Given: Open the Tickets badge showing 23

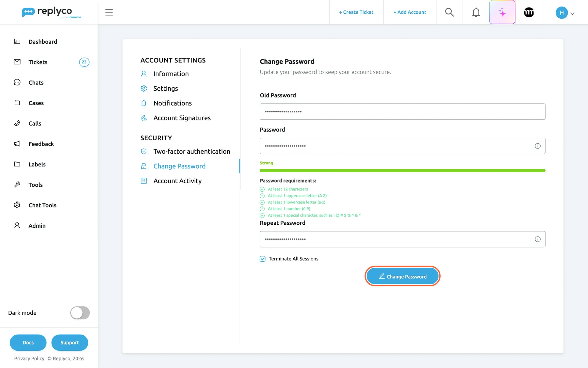Looking at the screenshot, I should pos(84,62).
